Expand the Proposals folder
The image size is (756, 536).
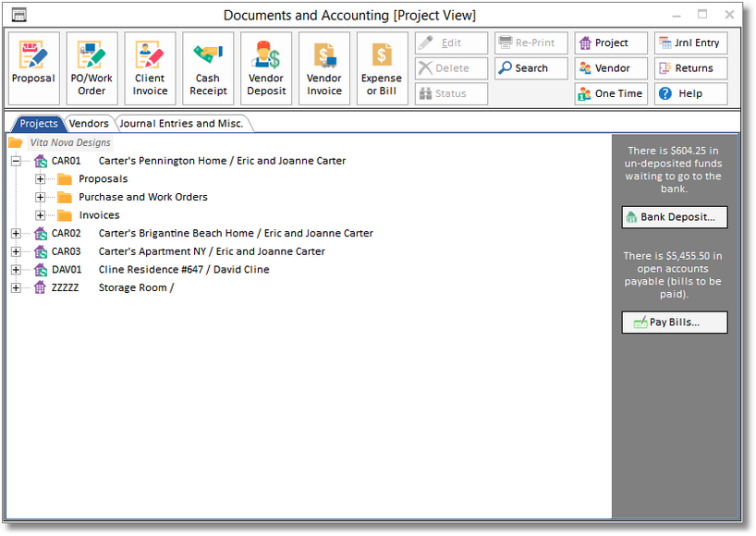40,179
